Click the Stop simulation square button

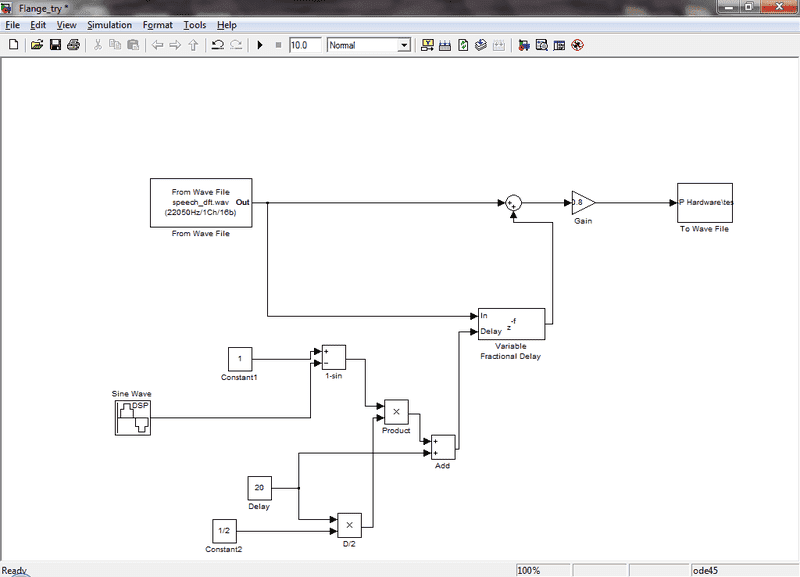coord(278,45)
